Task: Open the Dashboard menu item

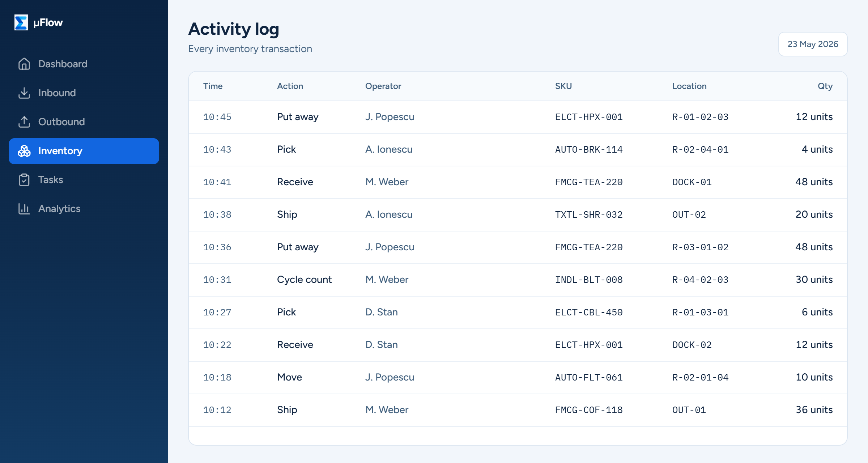Action: click(84, 64)
